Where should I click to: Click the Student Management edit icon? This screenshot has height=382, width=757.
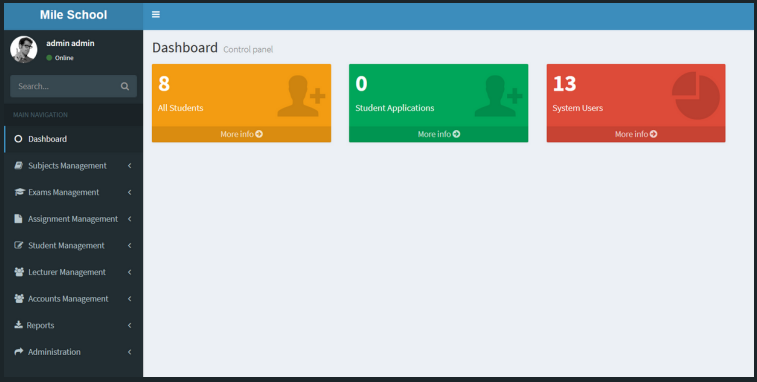19,245
